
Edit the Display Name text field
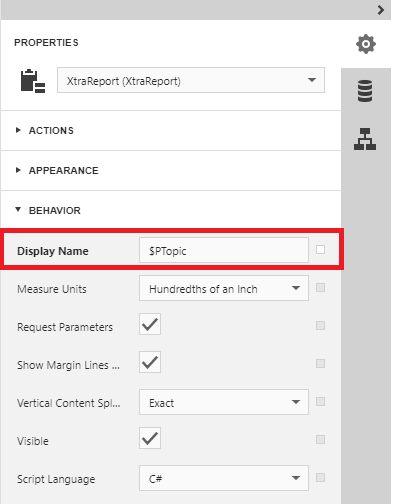click(224, 250)
